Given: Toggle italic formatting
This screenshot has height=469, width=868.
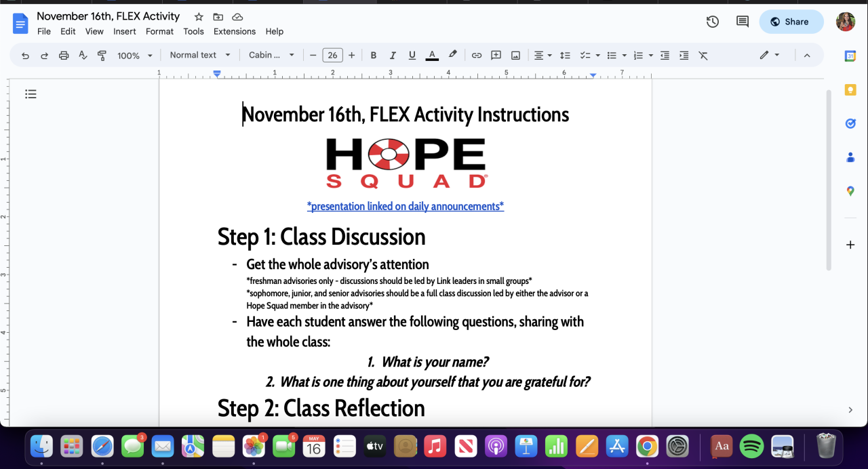Looking at the screenshot, I should [x=393, y=56].
